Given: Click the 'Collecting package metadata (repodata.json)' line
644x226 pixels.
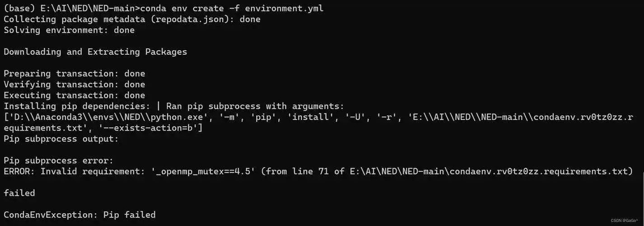Looking at the screenshot, I should [x=132, y=19].
